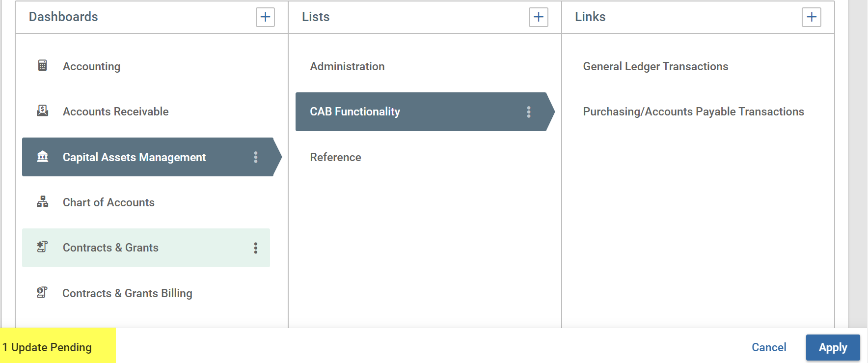This screenshot has height=363, width=868.
Task: Select the Contracts & Grants dashboard
Action: [x=146, y=248]
